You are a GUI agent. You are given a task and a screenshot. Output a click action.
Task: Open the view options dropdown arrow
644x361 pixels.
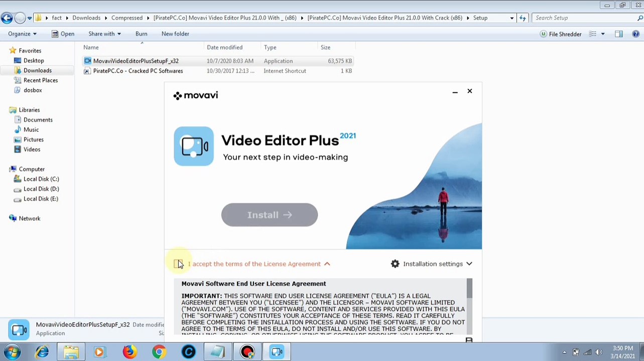pos(603,34)
